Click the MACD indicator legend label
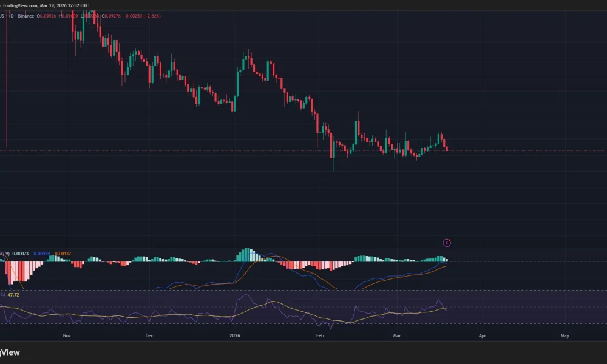 [x=5, y=253]
